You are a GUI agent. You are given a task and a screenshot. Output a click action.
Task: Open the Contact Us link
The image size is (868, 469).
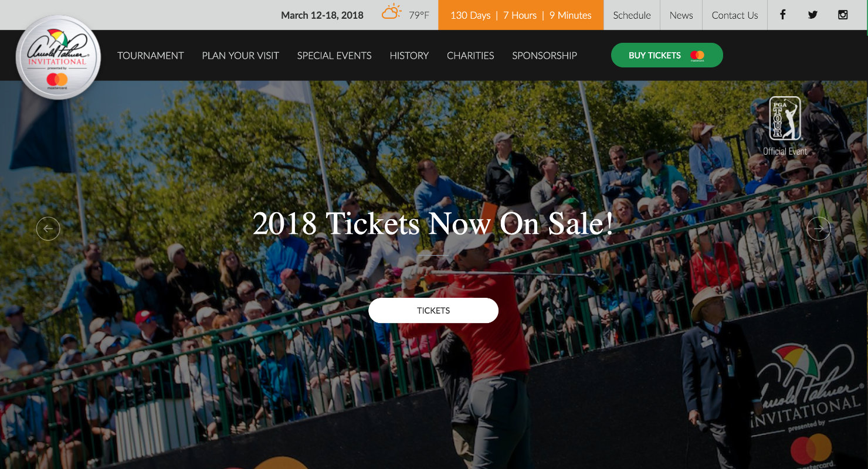[735, 15]
